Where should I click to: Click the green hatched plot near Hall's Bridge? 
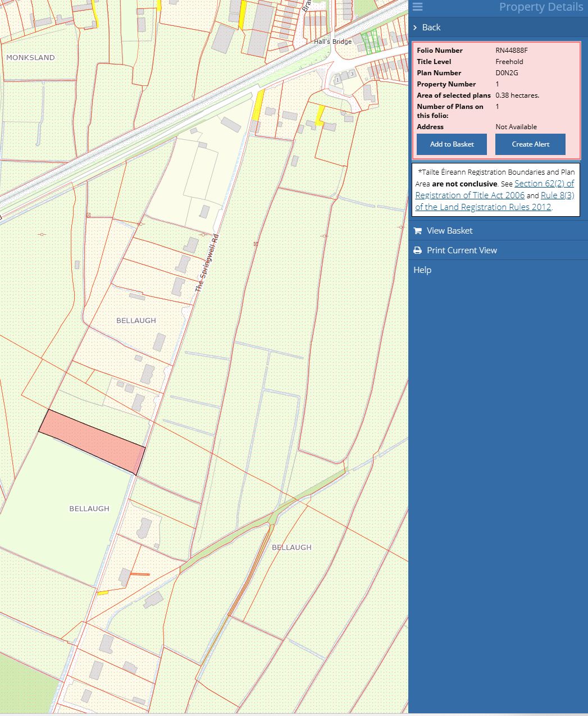coord(370,43)
